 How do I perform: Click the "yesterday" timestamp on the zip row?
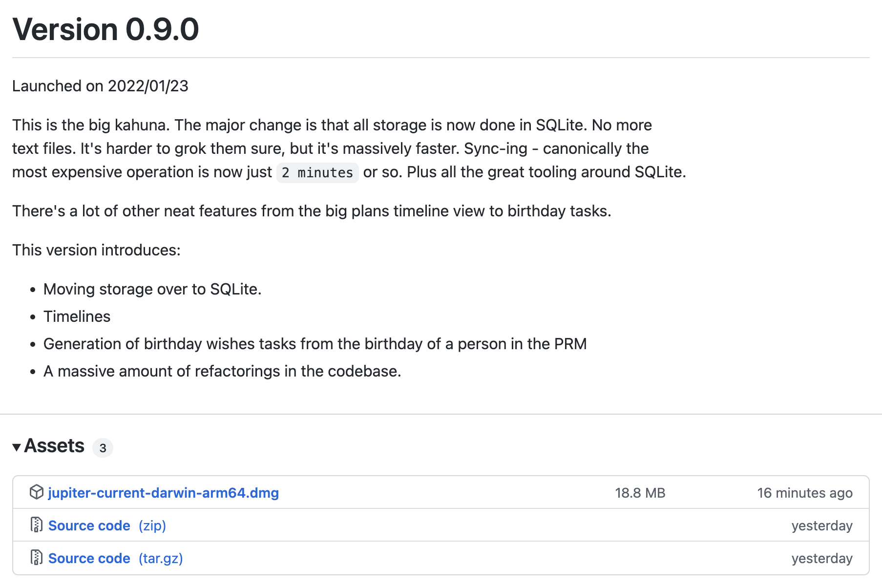pos(821,525)
